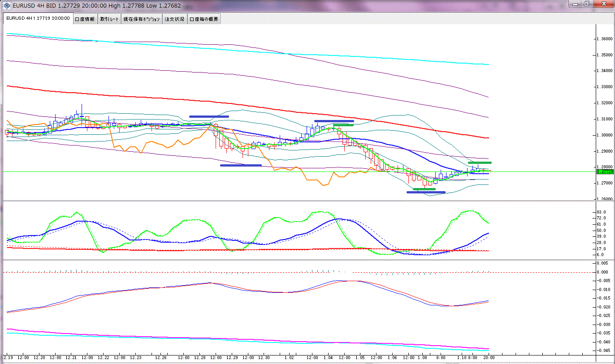The width and height of the screenshot is (615, 364).
Task: Click the 83.0 oscillator scale label
Action: 602,212
